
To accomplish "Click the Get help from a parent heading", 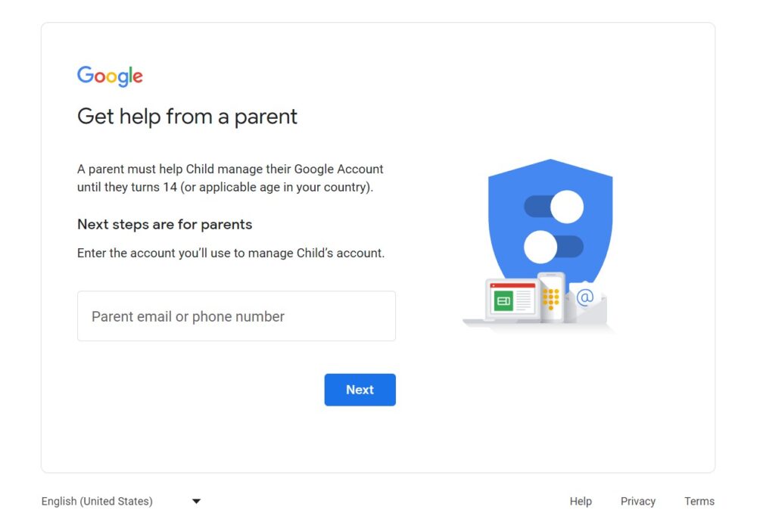I will pyautogui.click(x=187, y=117).
